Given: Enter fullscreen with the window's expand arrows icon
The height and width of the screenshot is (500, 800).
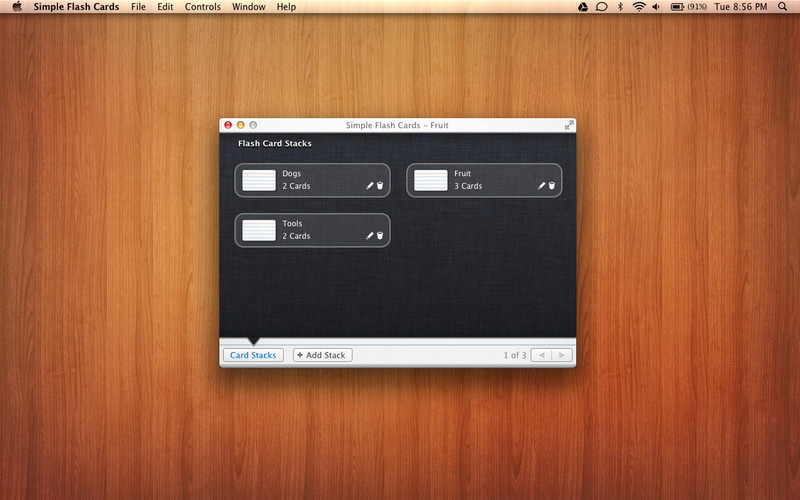Looking at the screenshot, I should (569, 125).
